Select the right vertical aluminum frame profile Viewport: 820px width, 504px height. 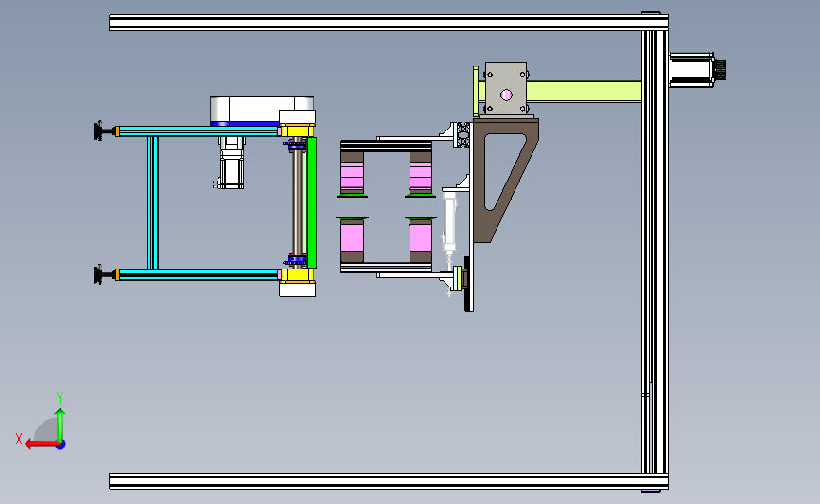click(654, 252)
